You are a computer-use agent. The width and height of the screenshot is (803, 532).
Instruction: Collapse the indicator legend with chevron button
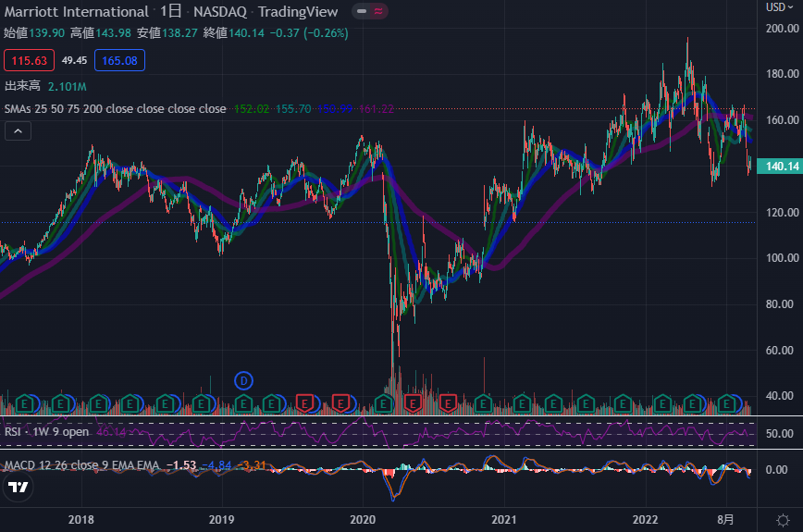point(18,131)
